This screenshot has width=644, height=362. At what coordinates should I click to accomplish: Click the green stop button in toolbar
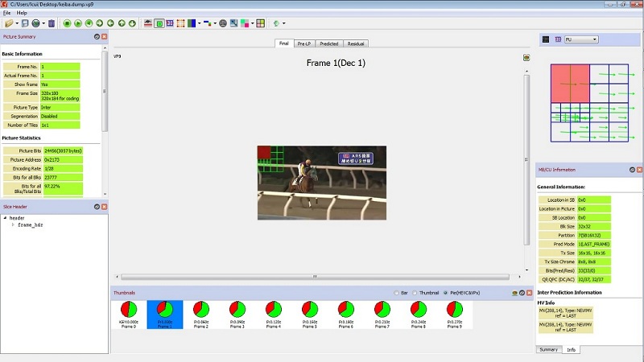pos(68,23)
